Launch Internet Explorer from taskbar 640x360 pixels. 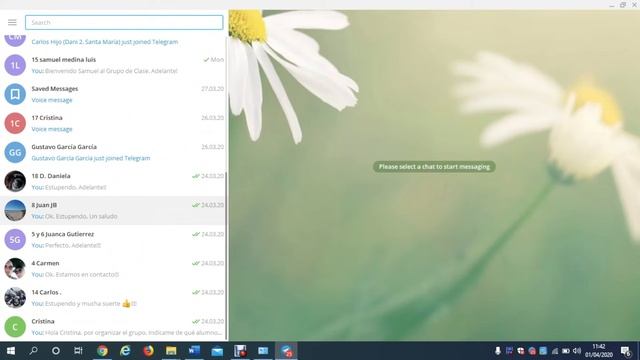pos(125,351)
